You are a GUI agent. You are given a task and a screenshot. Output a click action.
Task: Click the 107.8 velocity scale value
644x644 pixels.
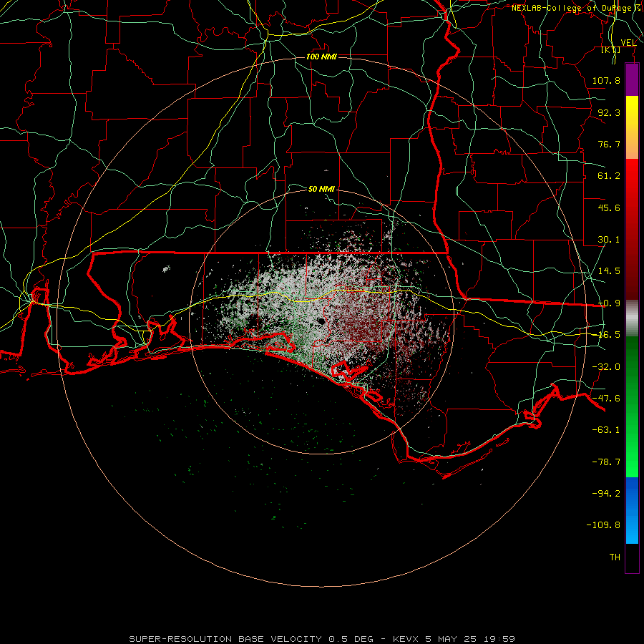click(606, 80)
